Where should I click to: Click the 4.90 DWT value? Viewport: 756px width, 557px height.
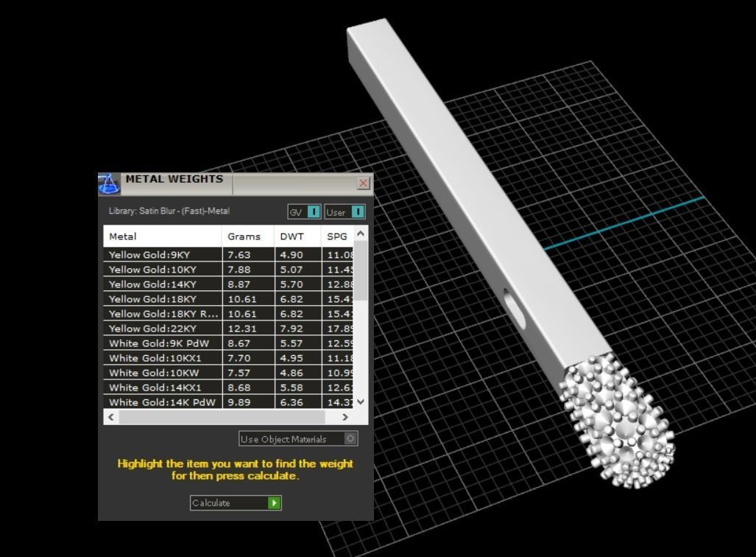292,255
